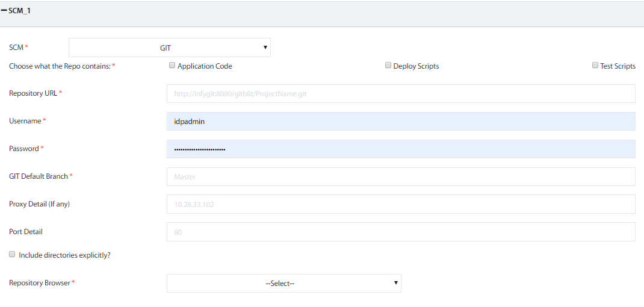Tick the Deploy Scripts checkbox
644x307 pixels.
click(x=388, y=66)
